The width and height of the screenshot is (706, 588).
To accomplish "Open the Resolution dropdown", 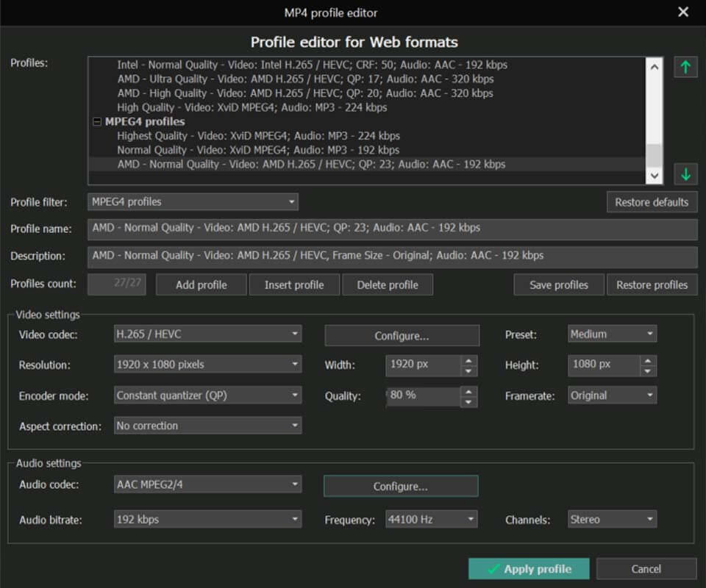I will coord(207,364).
